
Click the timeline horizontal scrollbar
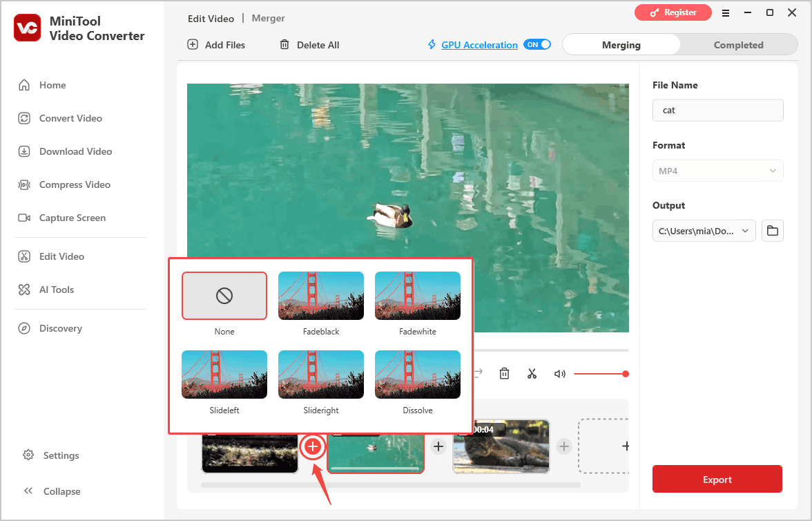pyautogui.click(x=391, y=485)
